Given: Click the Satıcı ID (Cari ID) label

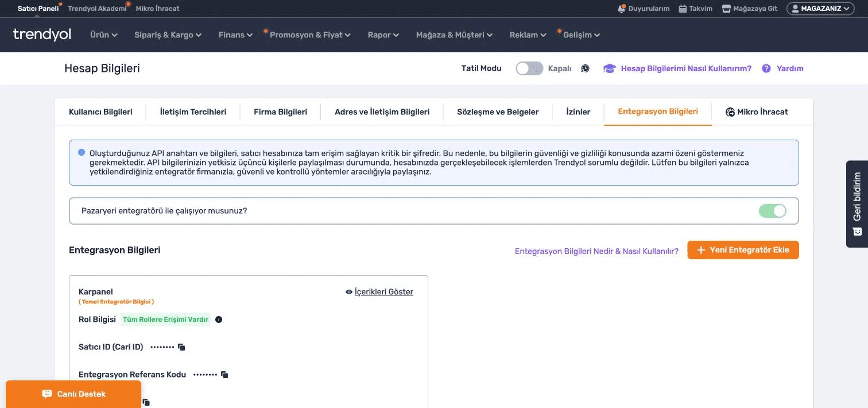Looking at the screenshot, I should (x=111, y=347).
